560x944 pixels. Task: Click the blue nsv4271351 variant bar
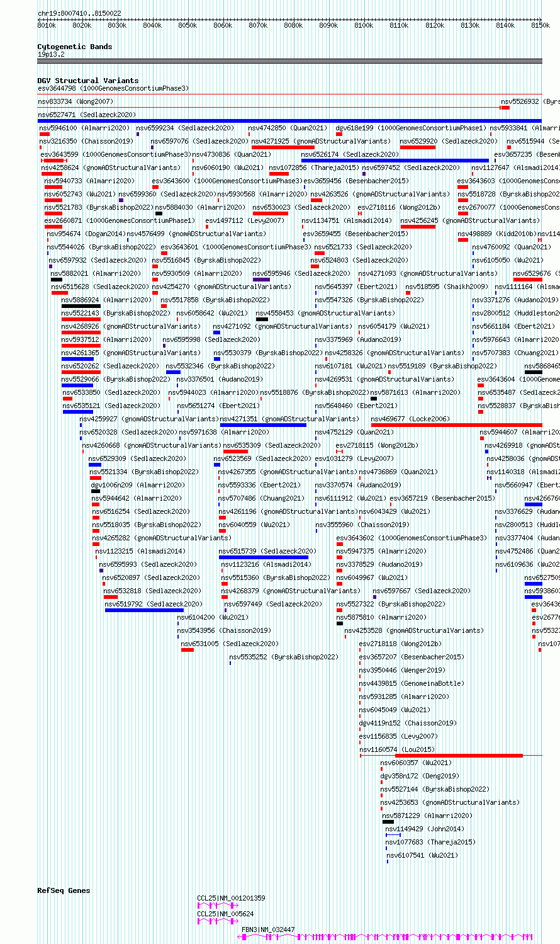click(263, 425)
